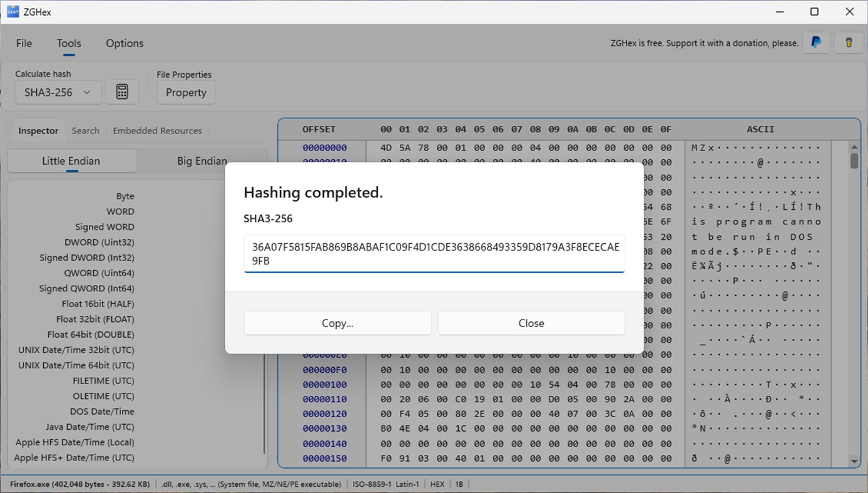Click the SHA3-256 hash result field
The width and height of the screenshot is (868, 493).
434,254
